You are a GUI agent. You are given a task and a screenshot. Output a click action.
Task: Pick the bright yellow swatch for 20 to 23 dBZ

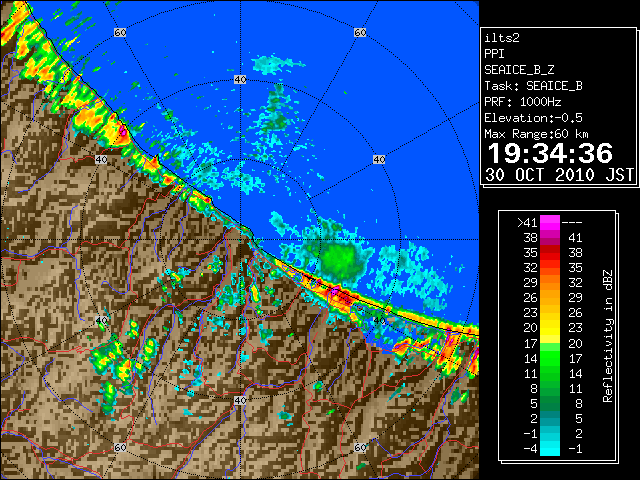point(550,328)
